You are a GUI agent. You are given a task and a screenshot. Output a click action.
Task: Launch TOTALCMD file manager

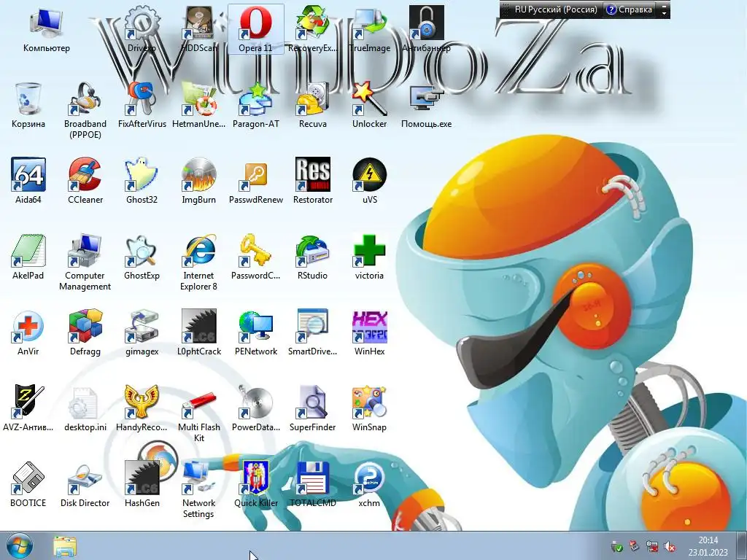tap(312, 484)
